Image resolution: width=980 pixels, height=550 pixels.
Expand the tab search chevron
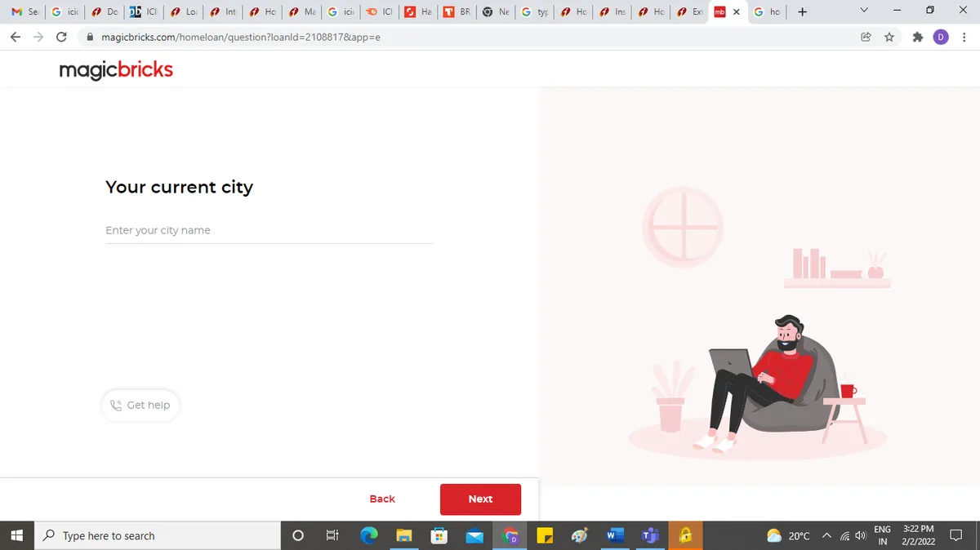coord(865,11)
